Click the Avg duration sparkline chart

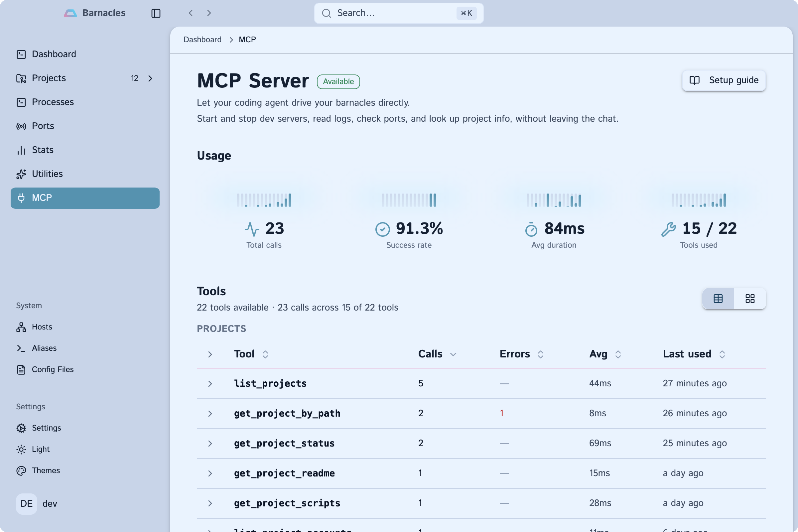[x=554, y=200]
